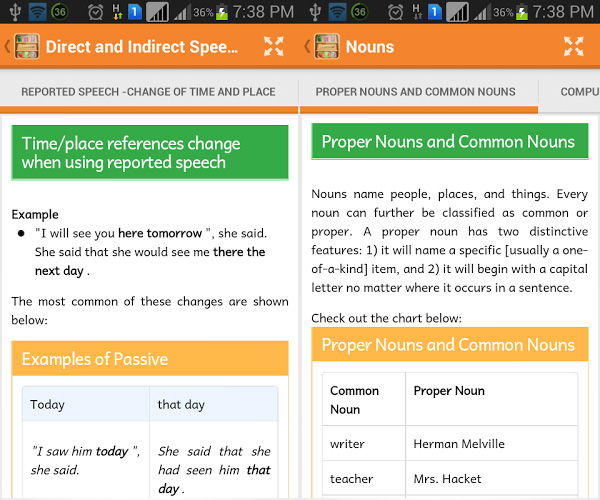
Task: Tap the bookshelf app icon beside Nouns title
Action: point(327,46)
